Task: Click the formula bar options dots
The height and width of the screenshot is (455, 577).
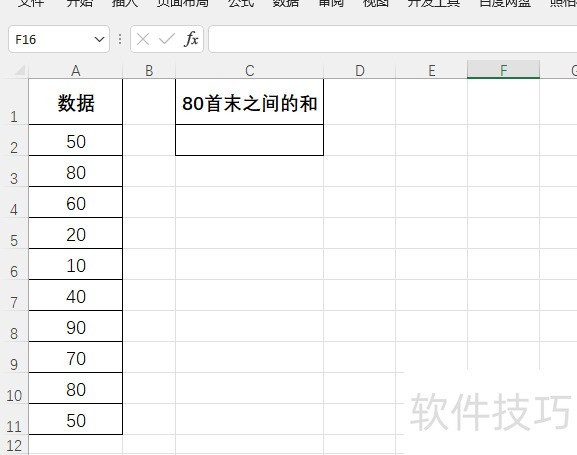Action: (x=120, y=39)
